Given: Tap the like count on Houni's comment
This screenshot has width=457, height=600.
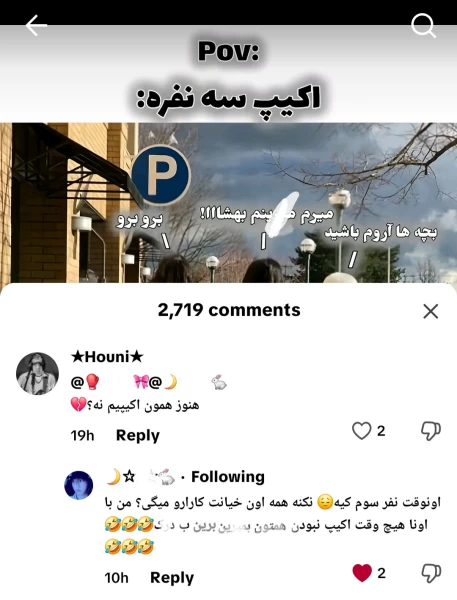Looking at the screenshot, I should tap(381, 431).
